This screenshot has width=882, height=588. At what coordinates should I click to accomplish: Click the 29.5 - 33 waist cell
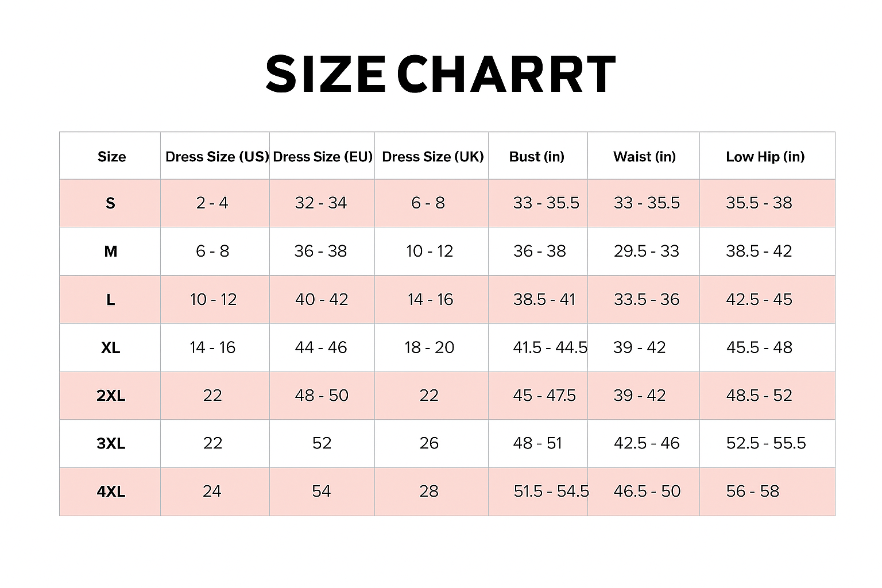point(646,251)
